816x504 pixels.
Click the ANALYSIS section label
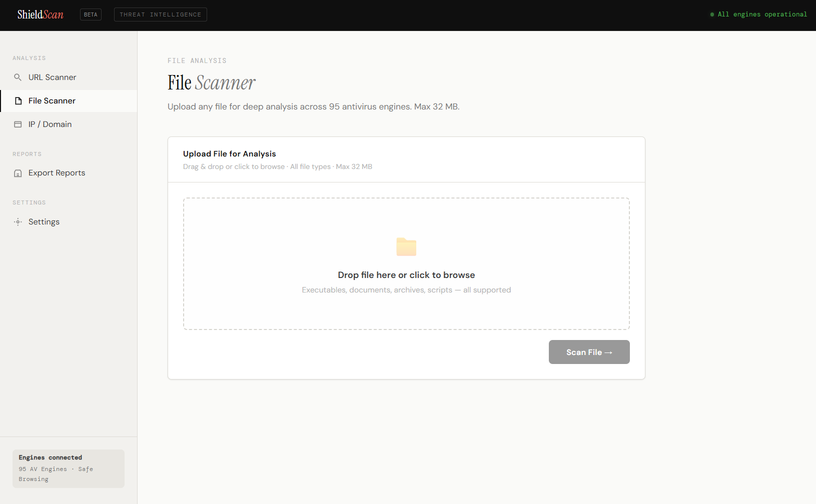[29, 58]
